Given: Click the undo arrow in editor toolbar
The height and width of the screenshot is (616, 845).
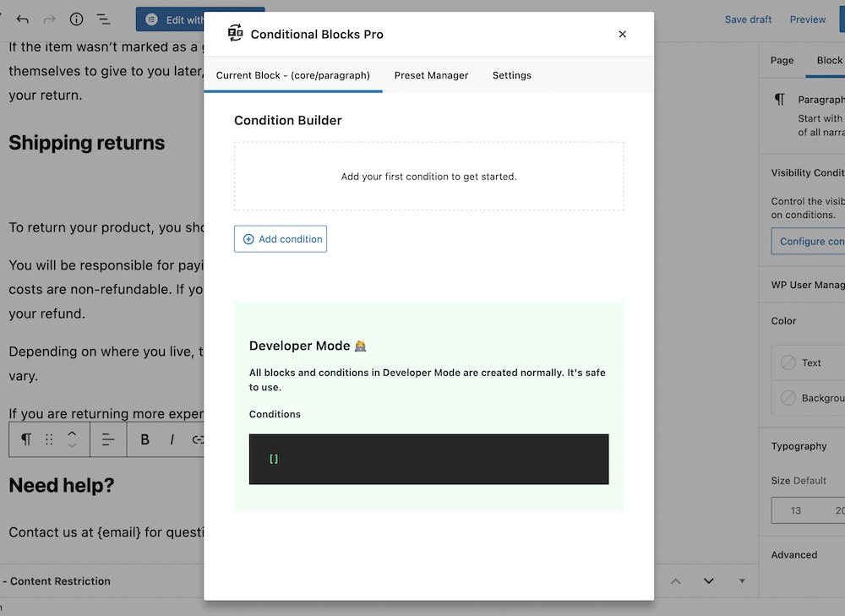Looking at the screenshot, I should 22,19.
